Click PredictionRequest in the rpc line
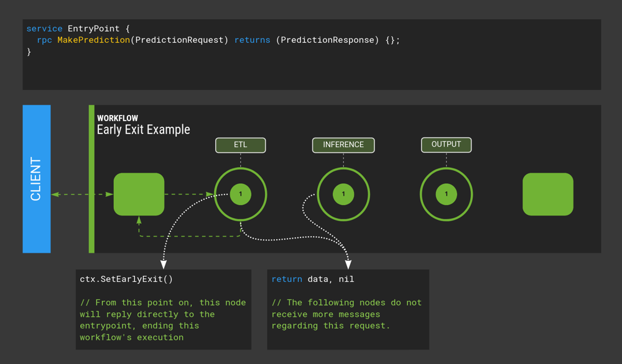Image resolution: width=622 pixels, height=364 pixels. pos(179,40)
